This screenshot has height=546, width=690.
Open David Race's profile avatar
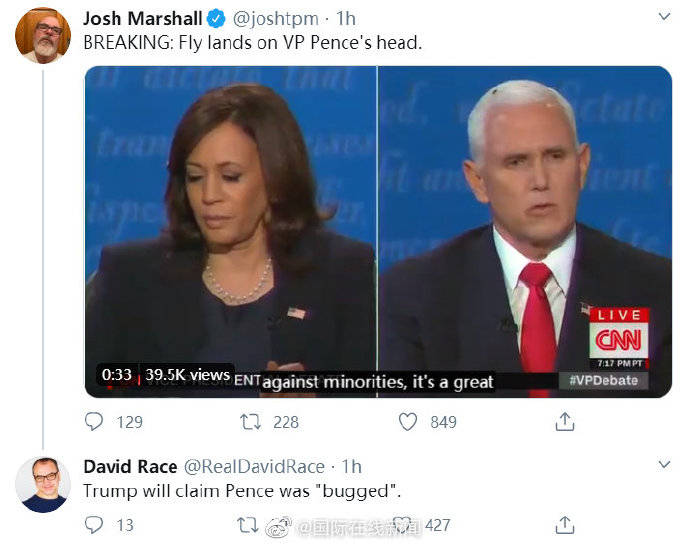coord(43,484)
